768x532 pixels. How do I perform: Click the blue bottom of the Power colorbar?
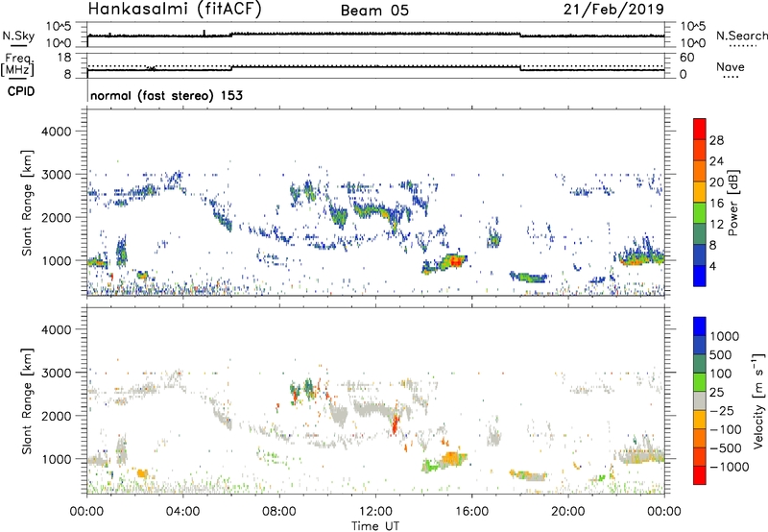coord(700,276)
